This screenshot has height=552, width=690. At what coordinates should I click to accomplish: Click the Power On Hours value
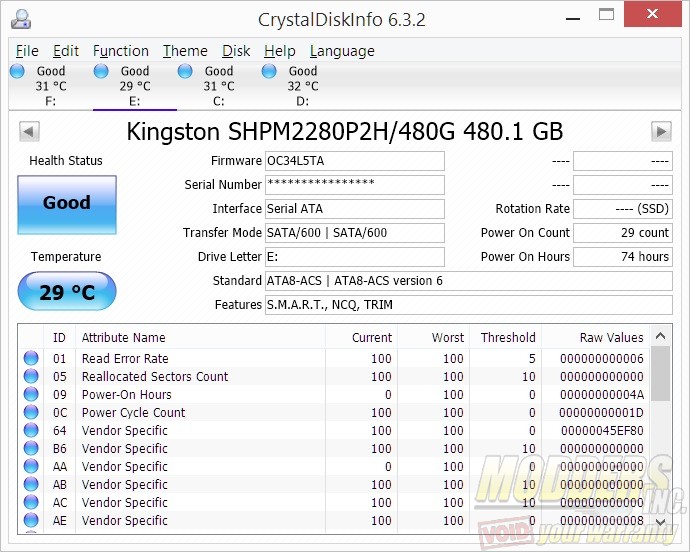coord(623,257)
